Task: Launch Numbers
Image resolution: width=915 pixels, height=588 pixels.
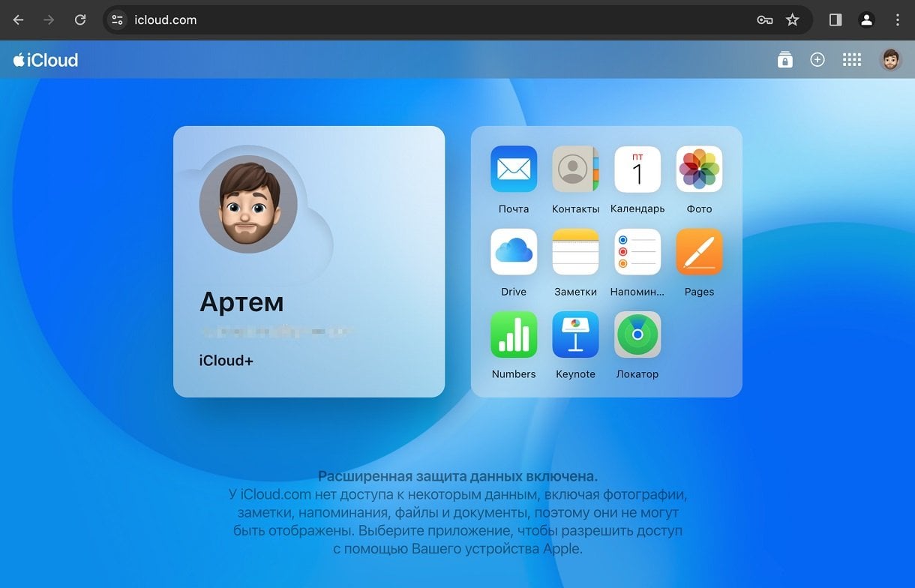Action: [514, 334]
